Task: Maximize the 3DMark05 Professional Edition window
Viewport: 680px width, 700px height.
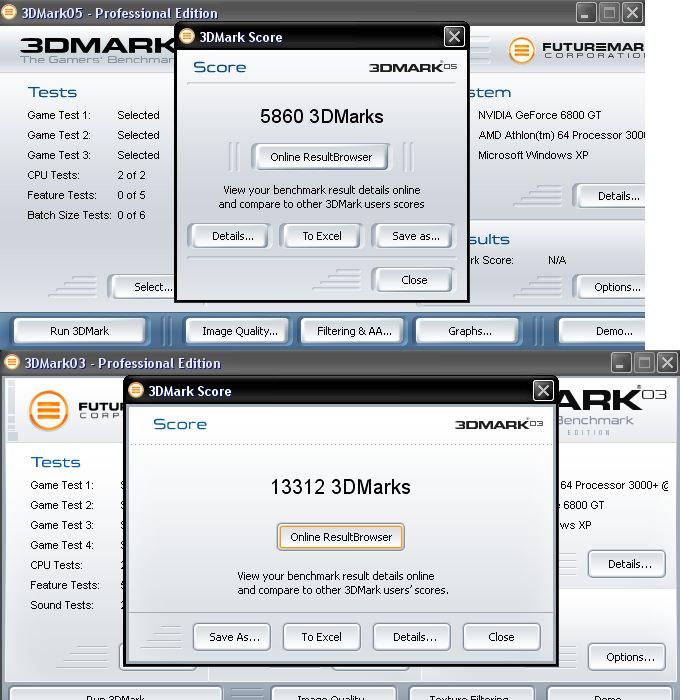Action: 609,12
